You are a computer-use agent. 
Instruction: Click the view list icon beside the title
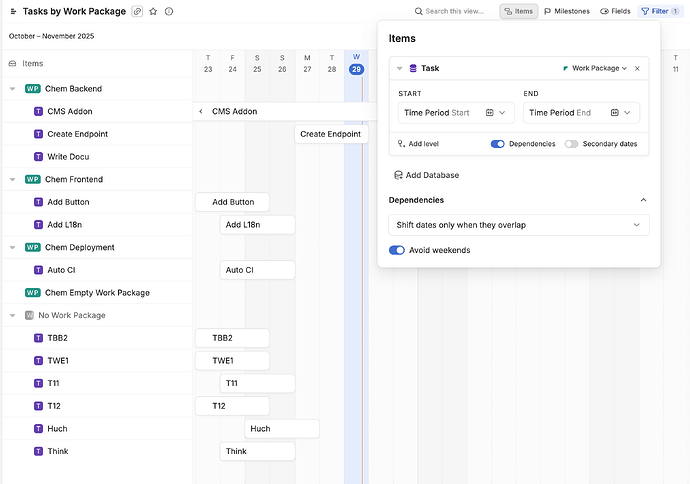point(13,11)
